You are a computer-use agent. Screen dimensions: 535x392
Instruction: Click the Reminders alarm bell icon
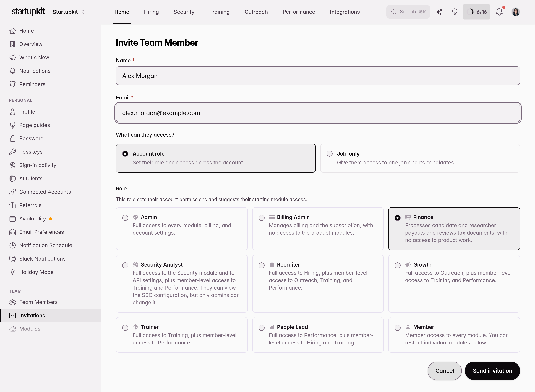[x=13, y=84]
